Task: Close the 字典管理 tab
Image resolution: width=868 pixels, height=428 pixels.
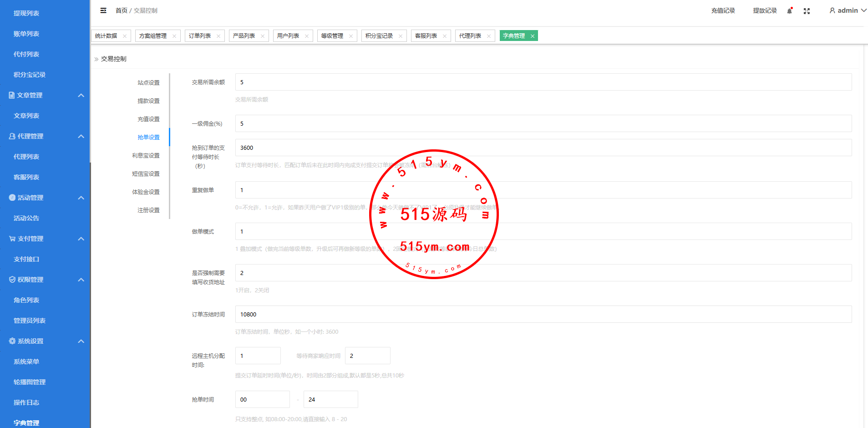Action: [532, 36]
